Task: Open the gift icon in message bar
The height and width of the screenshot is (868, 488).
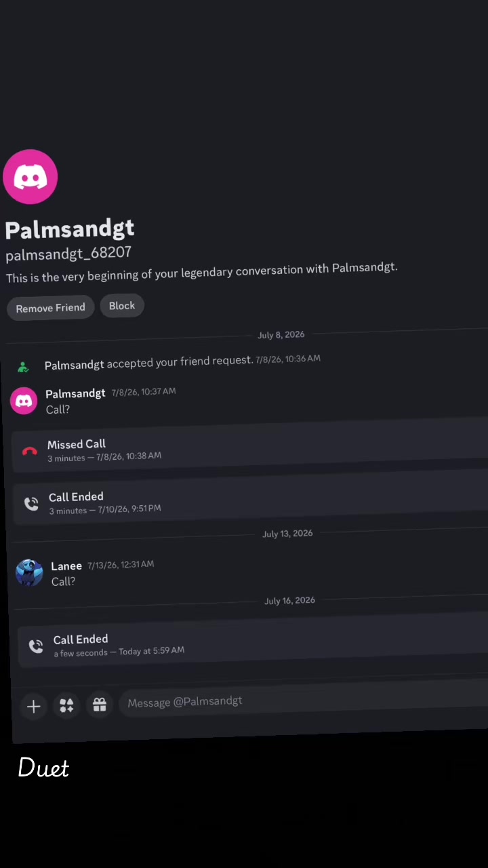Action: 100,705
